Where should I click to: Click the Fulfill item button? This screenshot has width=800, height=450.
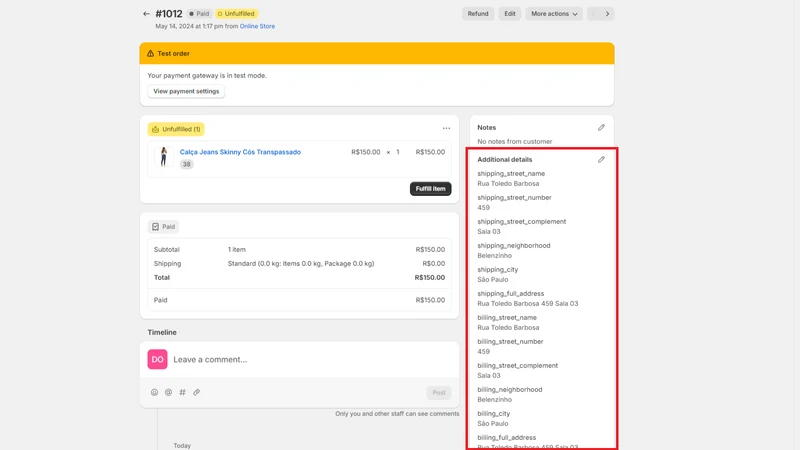430,189
